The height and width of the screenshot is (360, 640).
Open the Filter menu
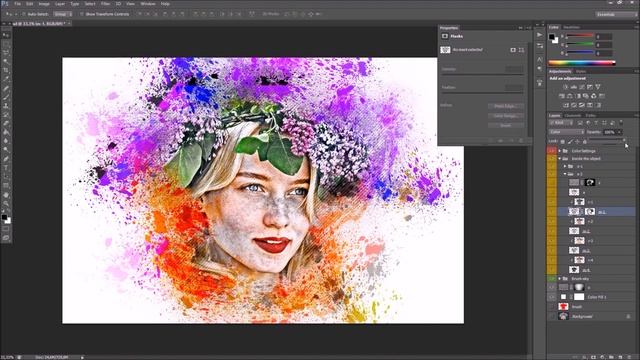105,4
